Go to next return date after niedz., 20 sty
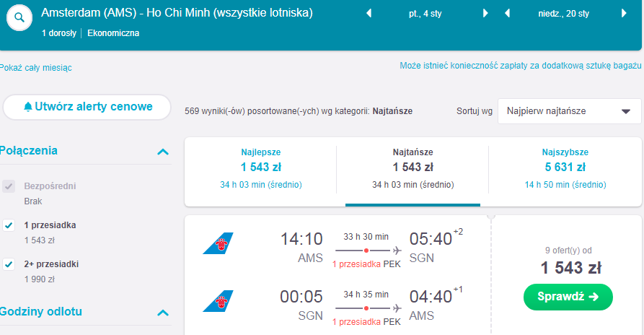The width and height of the screenshot is (644, 335). [624, 13]
